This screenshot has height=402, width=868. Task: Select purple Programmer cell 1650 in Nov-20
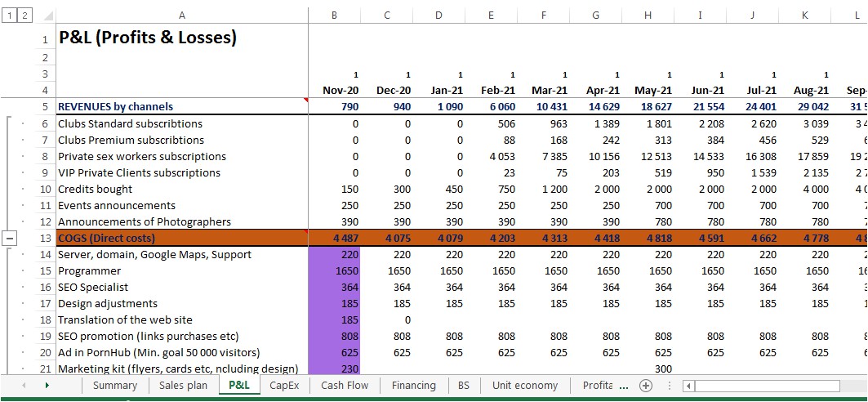point(334,271)
